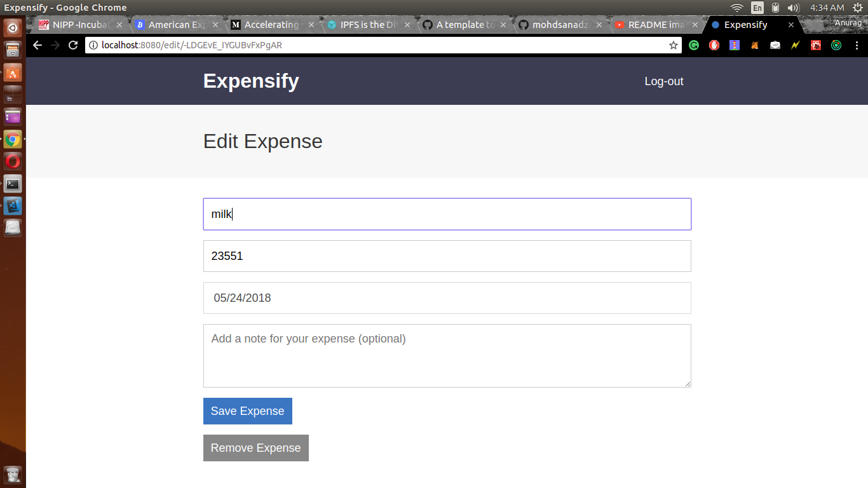
Task: Click the adblocker hand icon
Action: 714,45
